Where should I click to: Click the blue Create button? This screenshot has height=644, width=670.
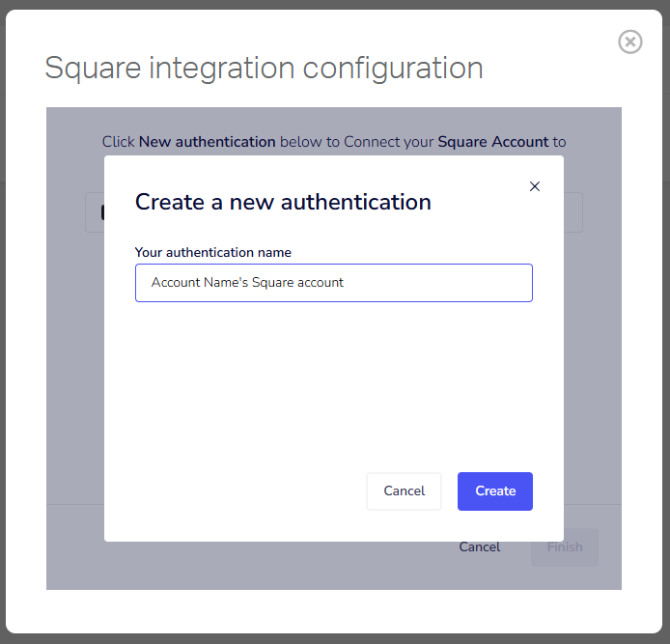[x=495, y=491]
